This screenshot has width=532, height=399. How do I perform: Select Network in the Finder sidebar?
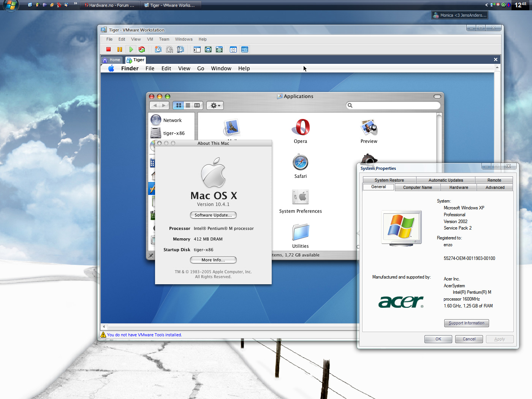[167, 120]
